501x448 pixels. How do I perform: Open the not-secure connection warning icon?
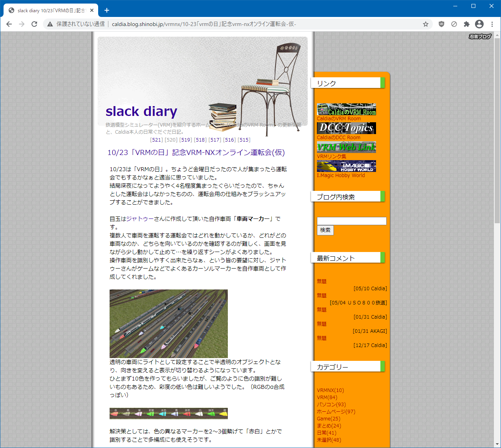pyautogui.click(x=50, y=24)
